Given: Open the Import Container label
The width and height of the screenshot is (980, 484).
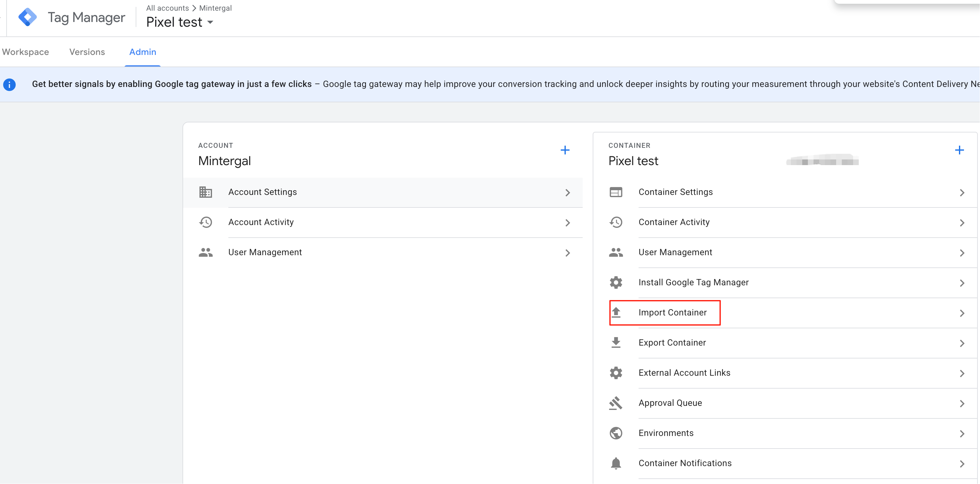Looking at the screenshot, I should [x=672, y=313].
